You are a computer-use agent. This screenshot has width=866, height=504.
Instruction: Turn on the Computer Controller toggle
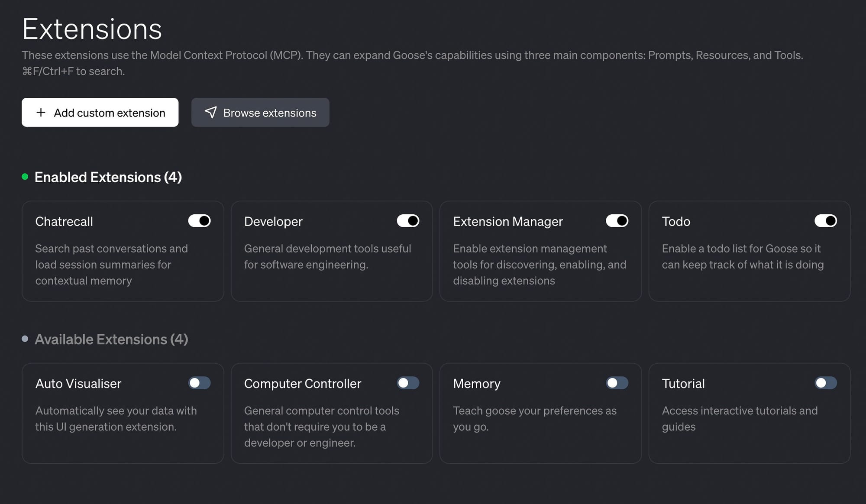(408, 383)
